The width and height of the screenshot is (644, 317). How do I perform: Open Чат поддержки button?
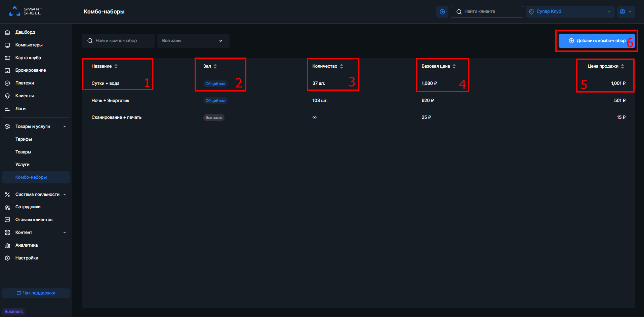tap(36, 293)
